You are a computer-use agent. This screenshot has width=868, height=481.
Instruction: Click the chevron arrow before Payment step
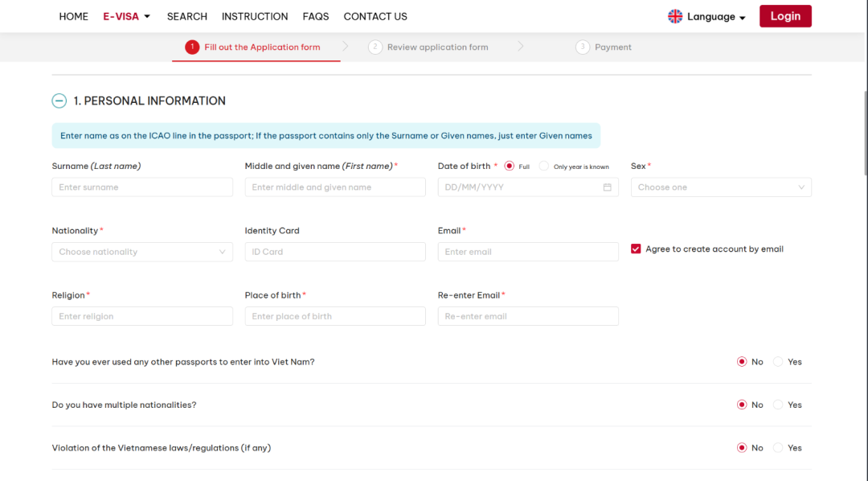[x=520, y=47]
